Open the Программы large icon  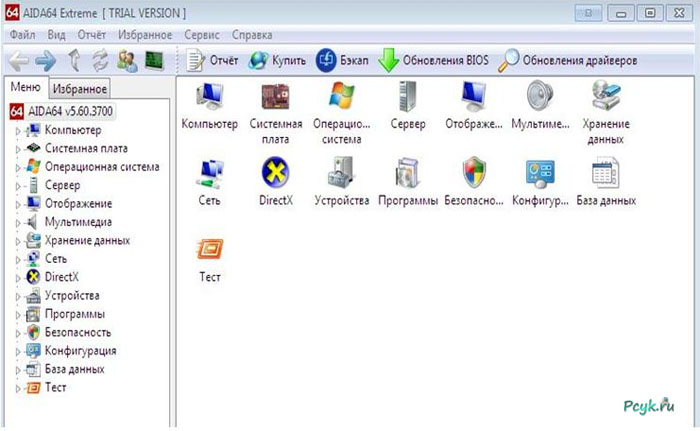click(x=407, y=172)
